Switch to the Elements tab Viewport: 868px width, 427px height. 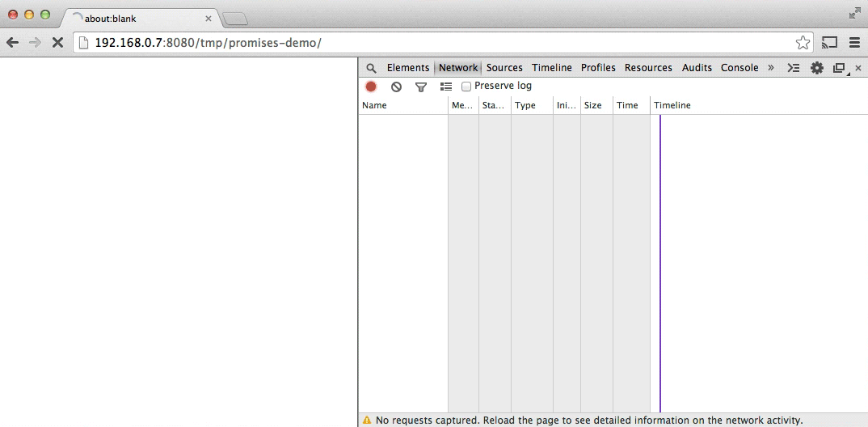point(408,68)
